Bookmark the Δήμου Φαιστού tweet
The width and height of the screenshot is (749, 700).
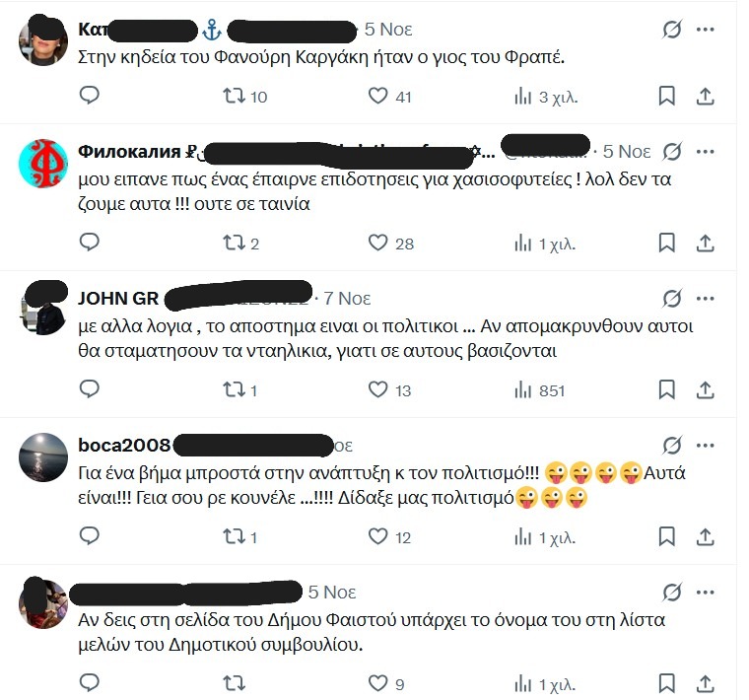point(666,683)
